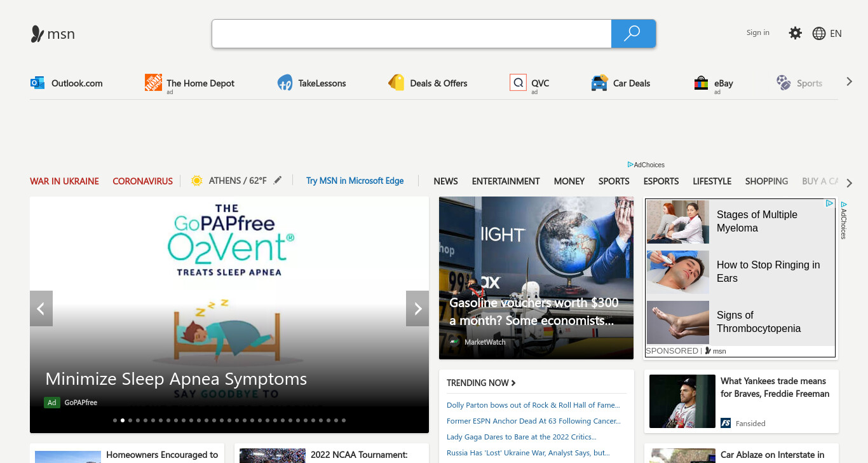Open the WAR IN UKRAINE tab
868x463 pixels.
coord(64,181)
